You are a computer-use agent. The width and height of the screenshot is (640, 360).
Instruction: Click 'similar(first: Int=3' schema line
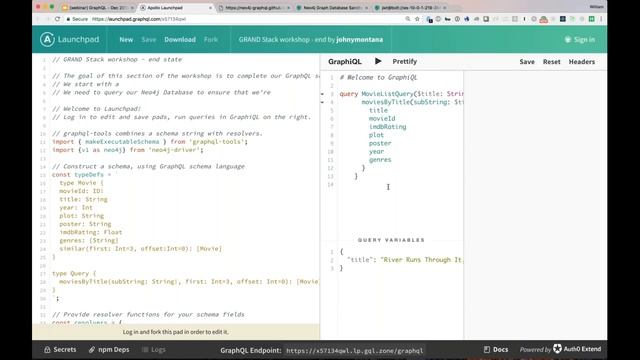140,249
